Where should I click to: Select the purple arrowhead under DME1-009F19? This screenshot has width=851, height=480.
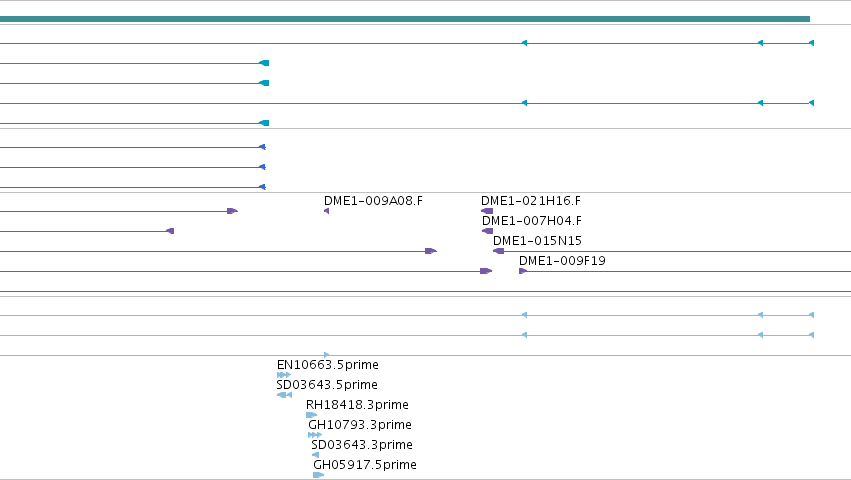(x=523, y=271)
